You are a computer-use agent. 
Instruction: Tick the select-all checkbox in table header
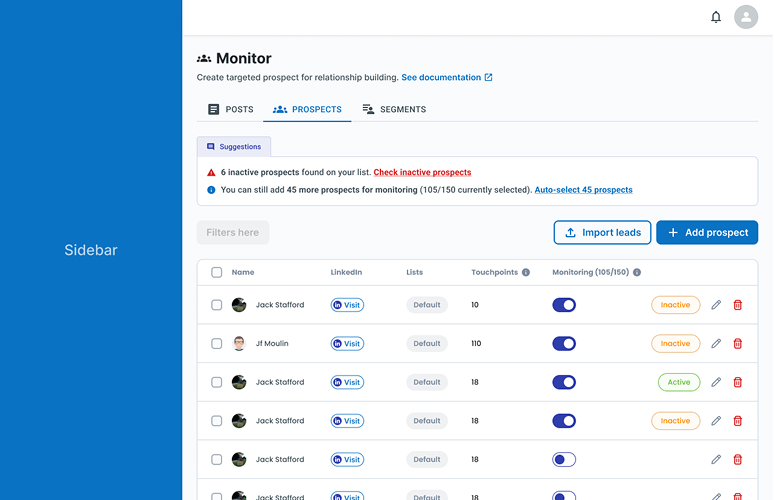click(x=216, y=272)
